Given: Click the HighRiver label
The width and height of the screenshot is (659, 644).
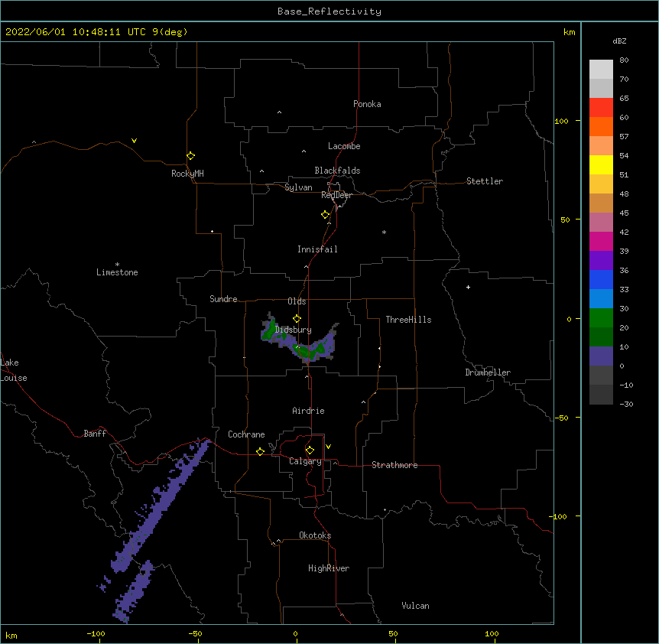Looking at the screenshot, I should click(329, 568).
